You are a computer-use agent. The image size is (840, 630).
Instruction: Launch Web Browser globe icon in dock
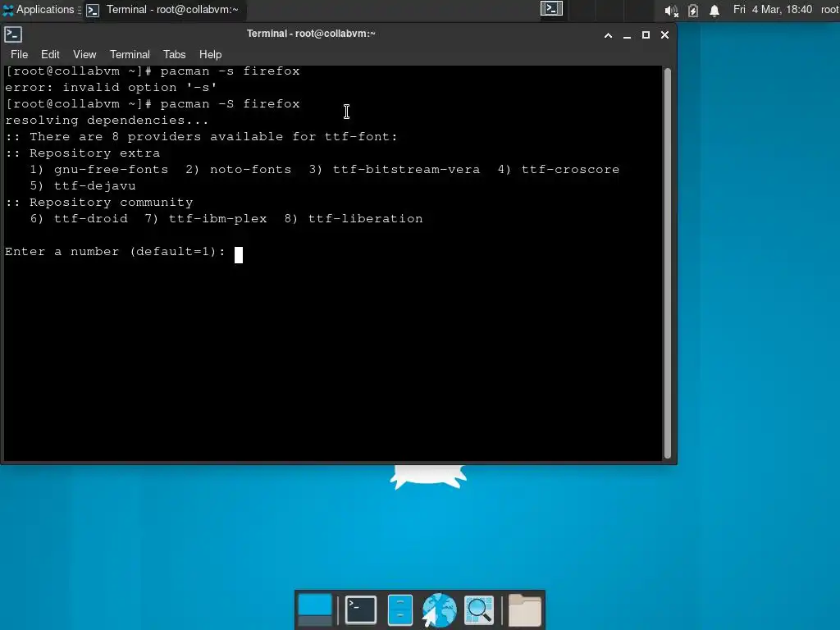pyautogui.click(x=440, y=609)
